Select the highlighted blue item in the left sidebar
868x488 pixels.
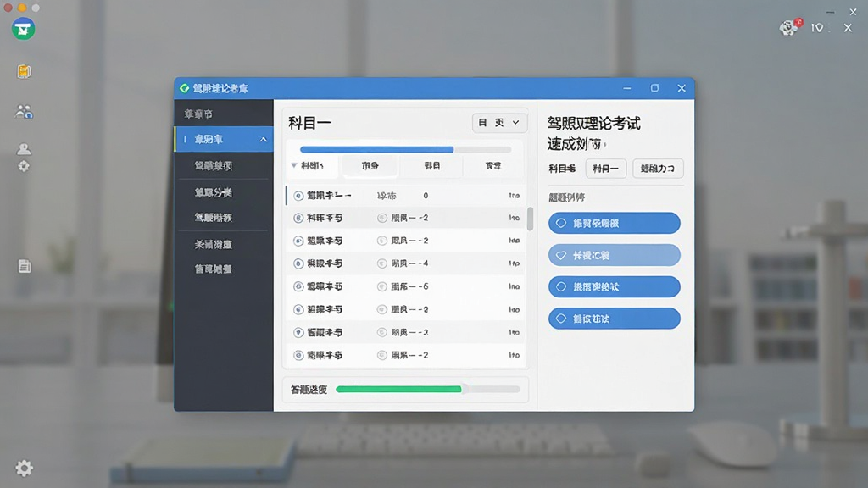[224, 140]
